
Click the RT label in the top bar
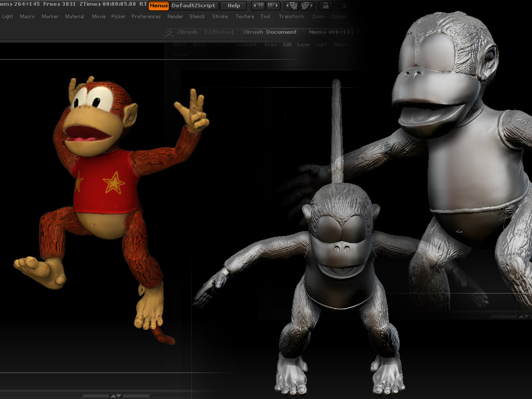point(143,4)
